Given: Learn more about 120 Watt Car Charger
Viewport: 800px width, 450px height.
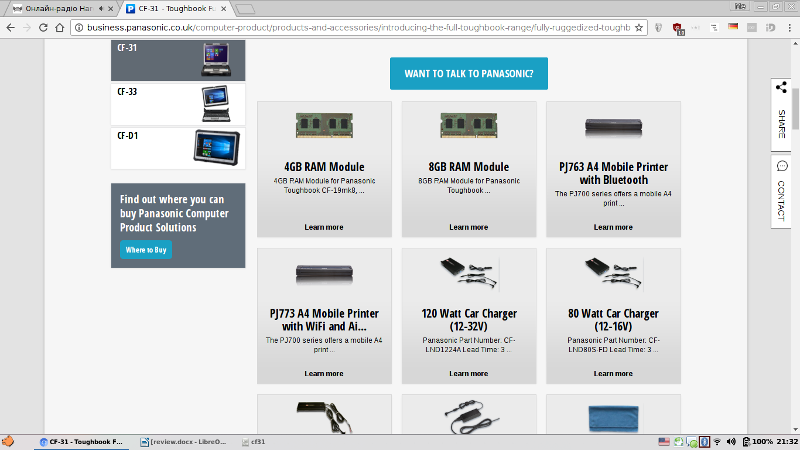Looking at the screenshot, I should click(x=468, y=373).
